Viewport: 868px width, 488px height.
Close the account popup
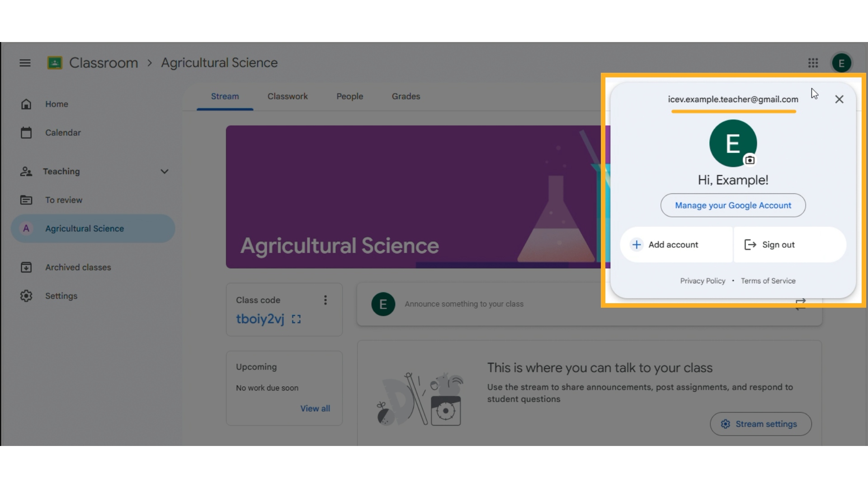839,99
